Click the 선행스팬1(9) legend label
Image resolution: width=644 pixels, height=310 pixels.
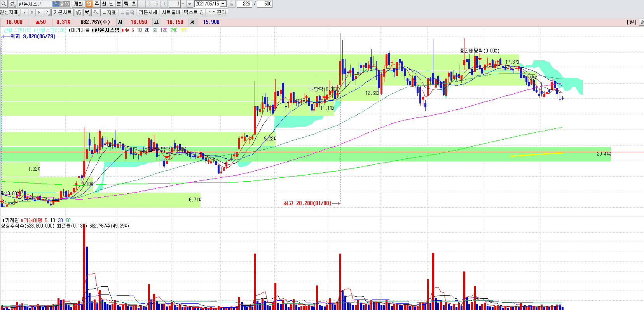(x=17, y=30)
